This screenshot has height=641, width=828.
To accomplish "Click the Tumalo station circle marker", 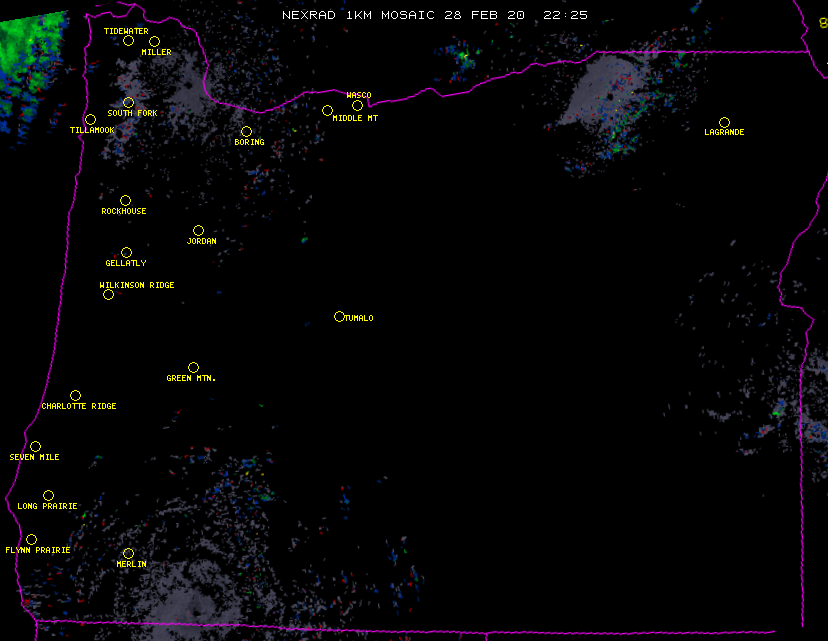I will click(339, 317).
